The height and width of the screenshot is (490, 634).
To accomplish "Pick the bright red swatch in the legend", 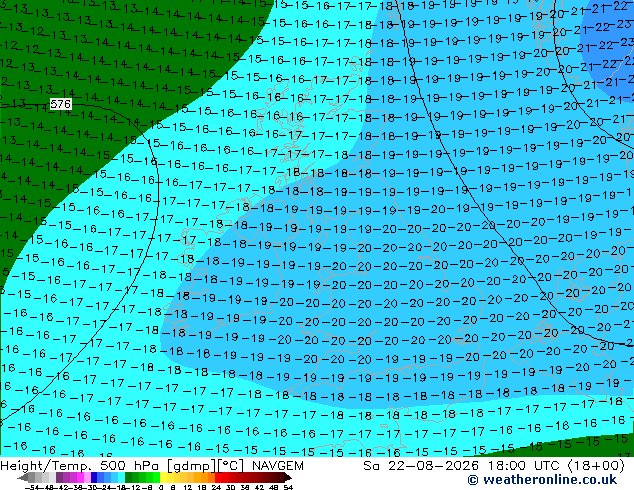I will point(218,478).
